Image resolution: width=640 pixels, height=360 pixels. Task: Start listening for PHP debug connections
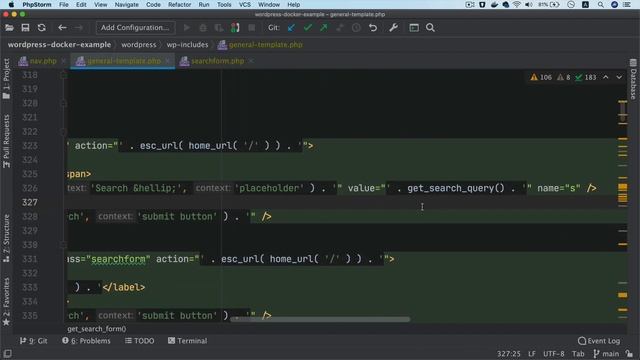point(235,28)
